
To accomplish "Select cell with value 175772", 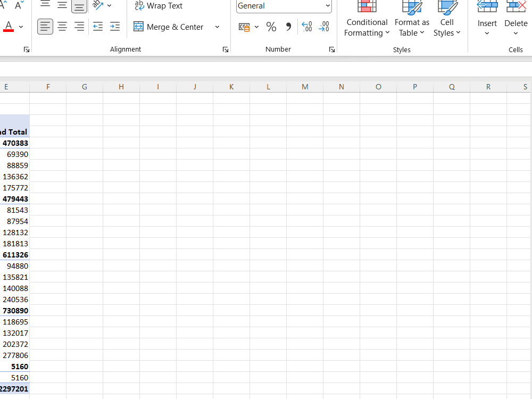I will click(x=14, y=188).
